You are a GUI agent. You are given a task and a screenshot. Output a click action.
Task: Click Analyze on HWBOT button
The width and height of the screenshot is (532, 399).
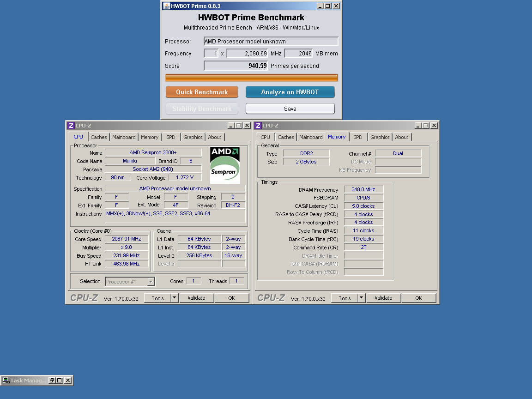[x=290, y=92]
